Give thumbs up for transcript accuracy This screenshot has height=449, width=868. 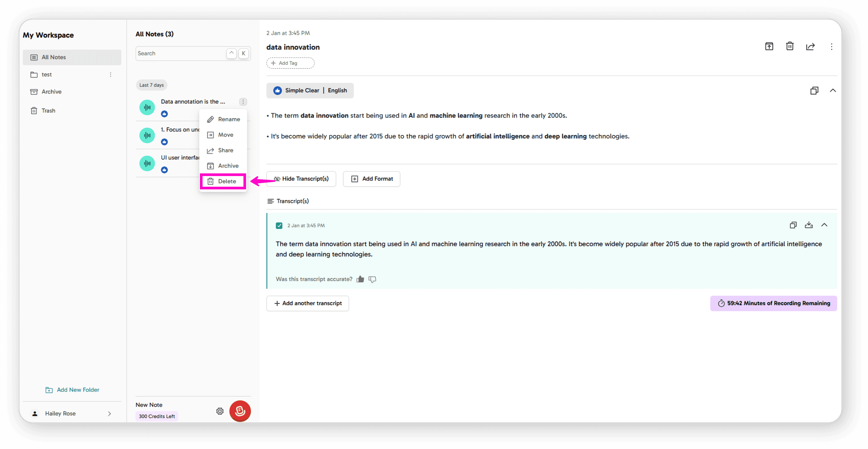[x=360, y=279]
